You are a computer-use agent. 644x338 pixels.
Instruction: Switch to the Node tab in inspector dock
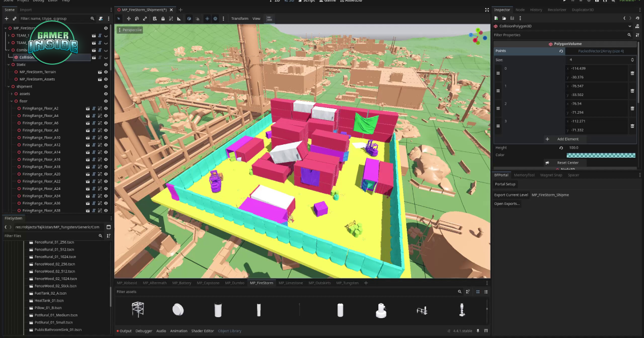click(x=520, y=10)
